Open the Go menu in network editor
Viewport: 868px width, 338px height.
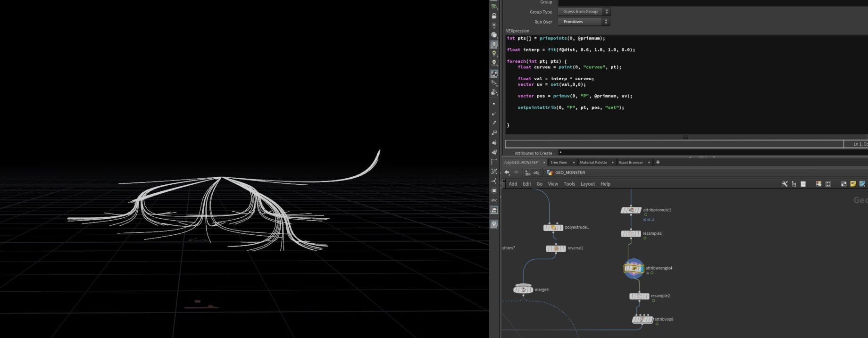point(540,184)
